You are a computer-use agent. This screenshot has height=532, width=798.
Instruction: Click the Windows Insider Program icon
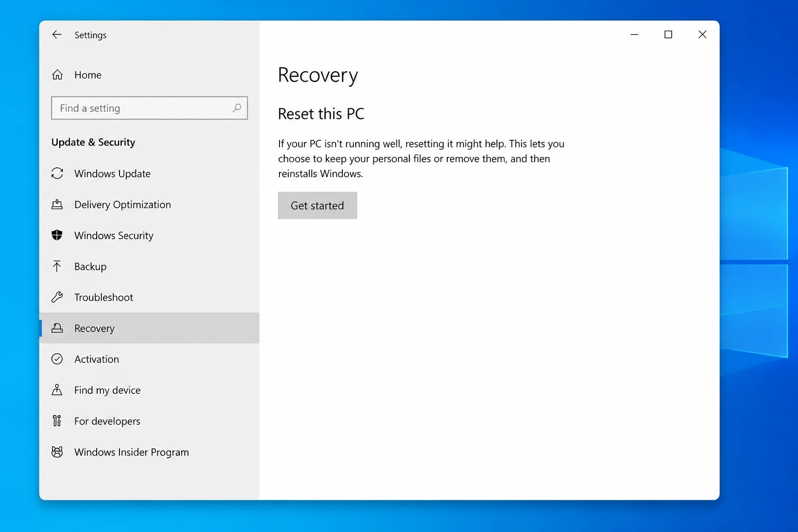pos(57,452)
